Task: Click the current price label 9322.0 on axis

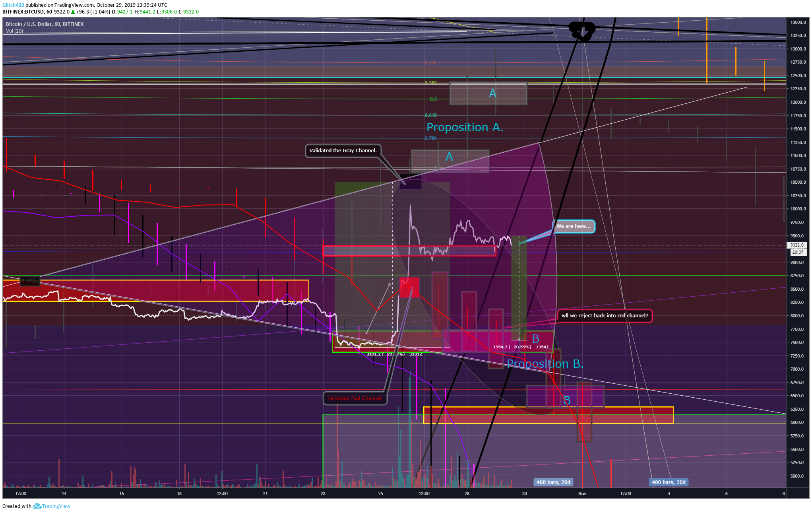Action: (797, 245)
